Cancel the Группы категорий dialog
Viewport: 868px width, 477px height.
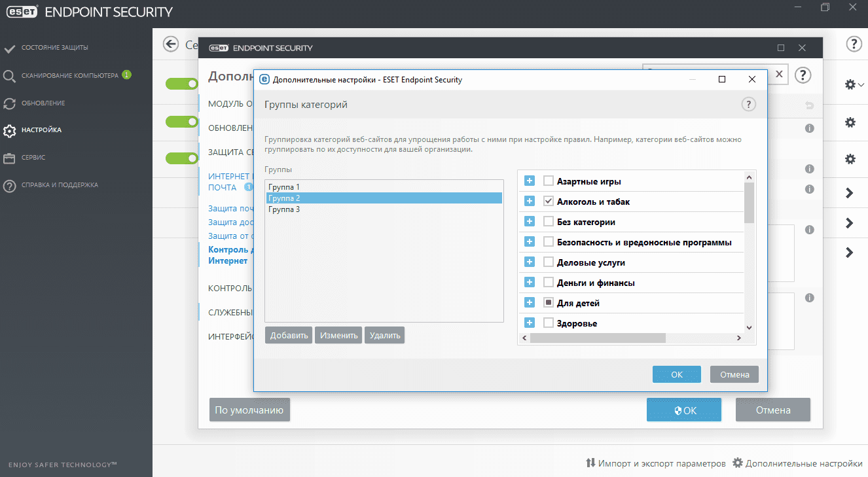coord(734,374)
